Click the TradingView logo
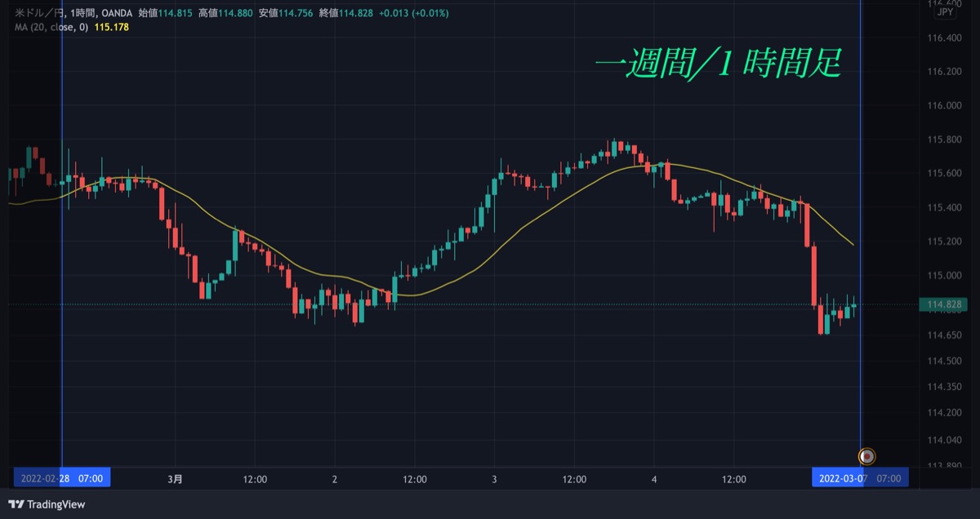Viewport: 980px width, 519px height. (47, 504)
